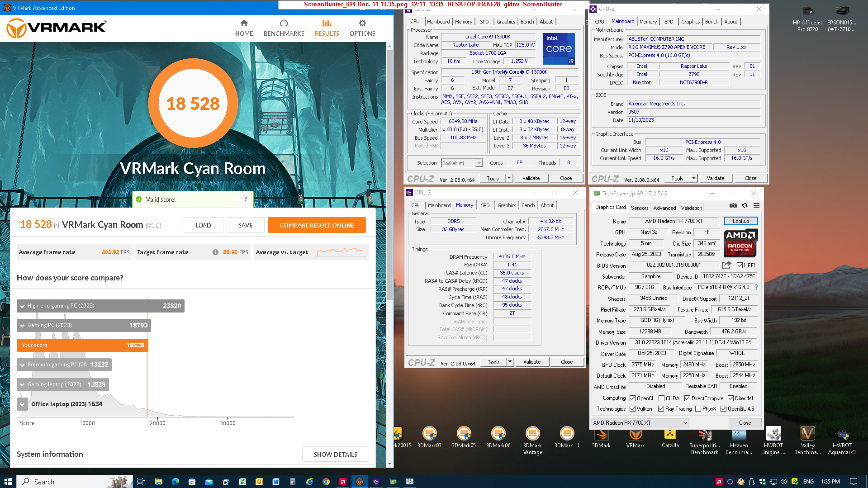Open GPU-Z hamburger menu
This screenshot has width=868, height=488.
(756, 206)
